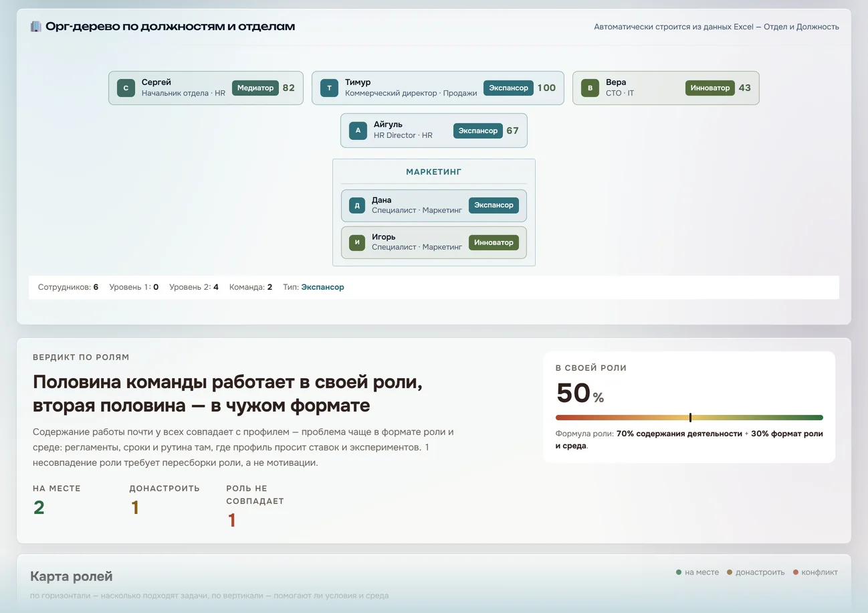Click the Медиатор badge on Сергей's card
The width and height of the screenshot is (868, 613).
click(255, 88)
